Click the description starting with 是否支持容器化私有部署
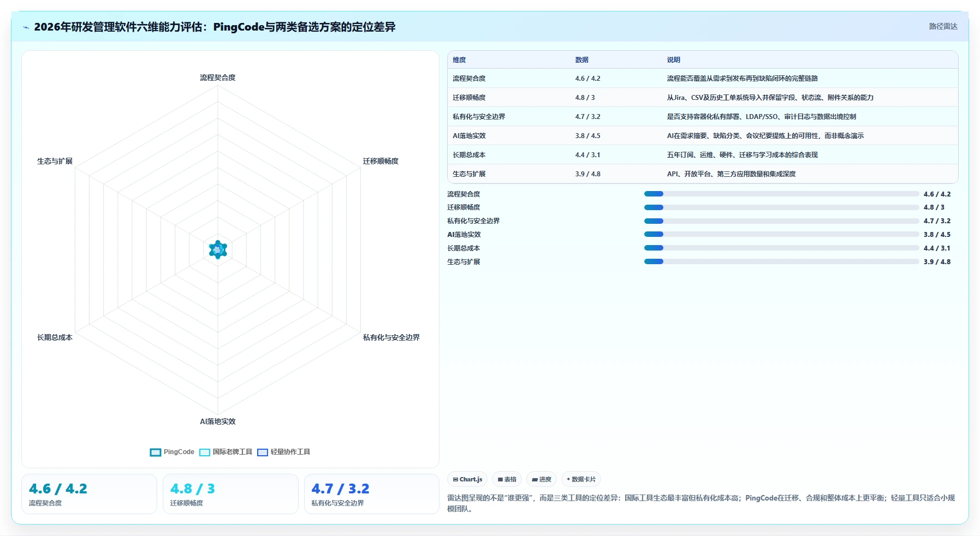 761,117
